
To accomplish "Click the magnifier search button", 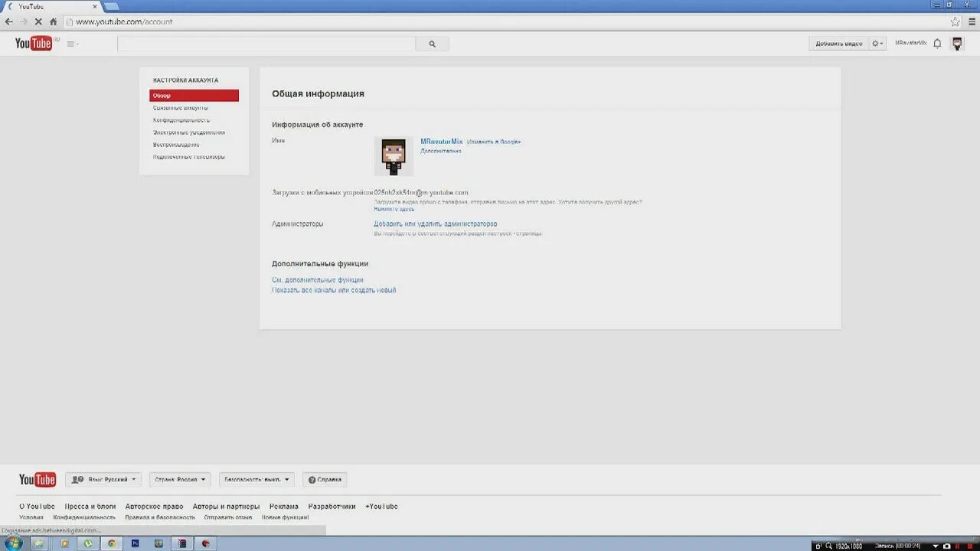I will click(432, 44).
